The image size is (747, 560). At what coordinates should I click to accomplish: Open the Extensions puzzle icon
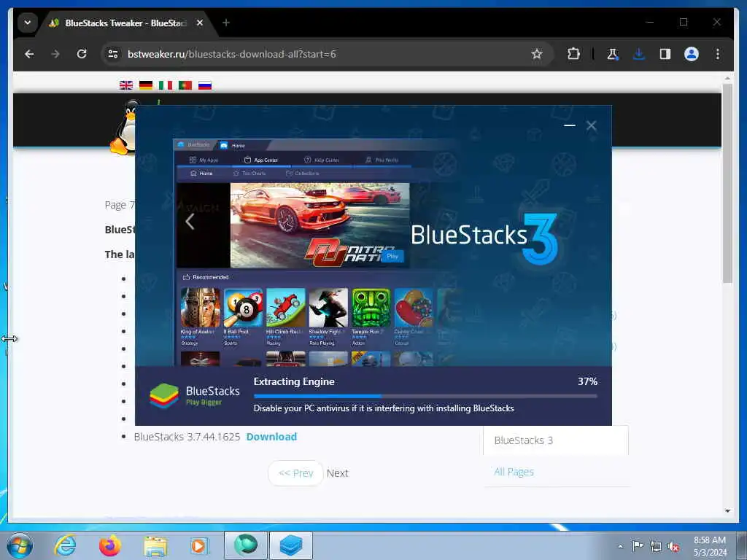coord(573,54)
